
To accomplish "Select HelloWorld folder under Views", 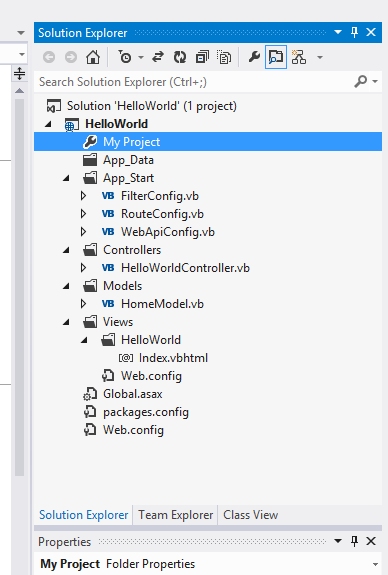I will pyautogui.click(x=151, y=340).
